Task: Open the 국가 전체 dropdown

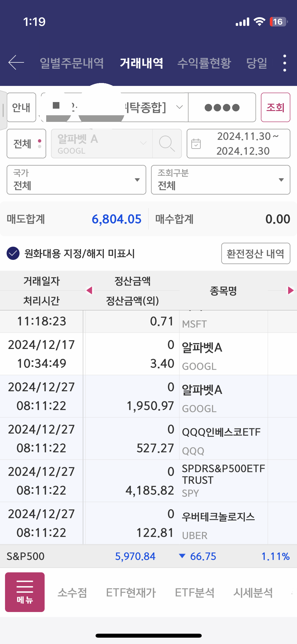Action: tap(76, 180)
